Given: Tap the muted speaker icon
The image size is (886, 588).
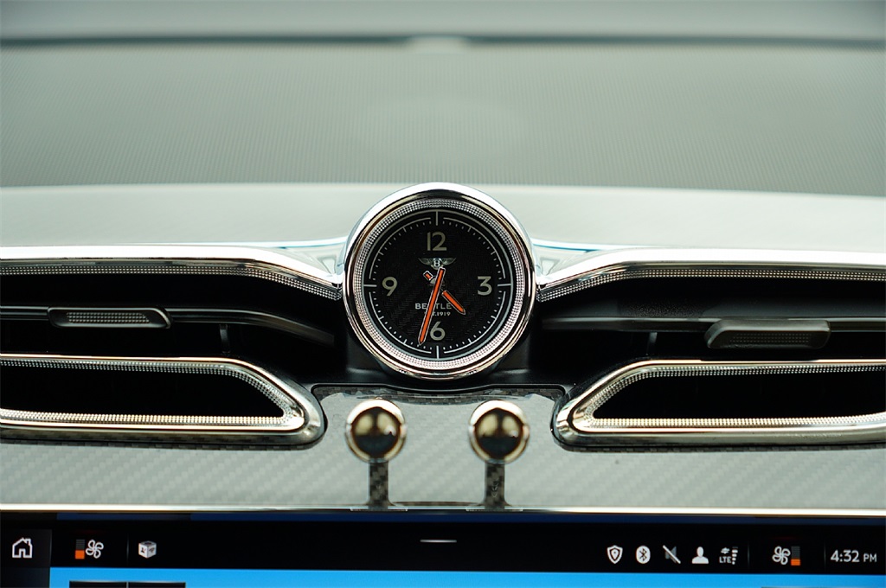Looking at the screenshot, I should 671,554.
